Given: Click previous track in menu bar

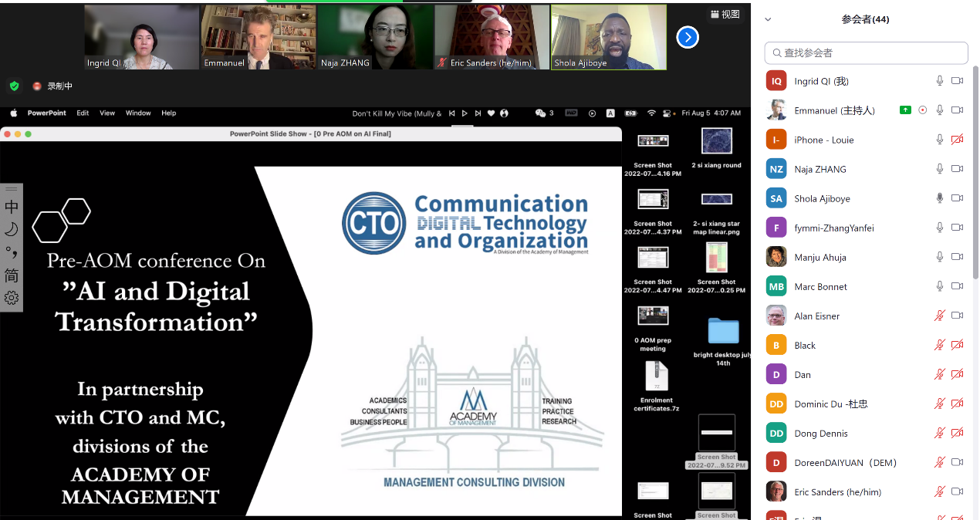Looking at the screenshot, I should pyautogui.click(x=452, y=113).
